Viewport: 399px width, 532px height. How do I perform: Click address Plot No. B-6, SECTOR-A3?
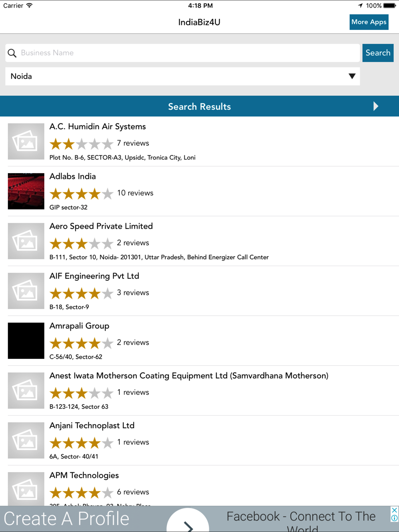122,158
